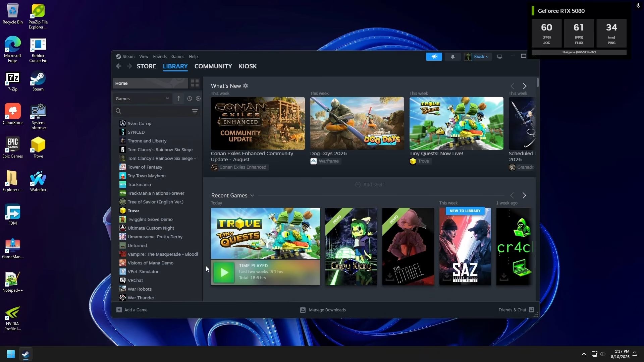Click Steam icon in the taskbar
Image resolution: width=644 pixels, height=362 pixels.
[x=25, y=354]
